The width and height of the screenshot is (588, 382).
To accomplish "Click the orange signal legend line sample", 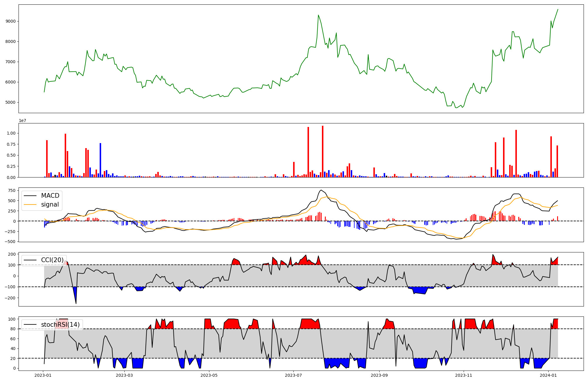I will point(30,205).
